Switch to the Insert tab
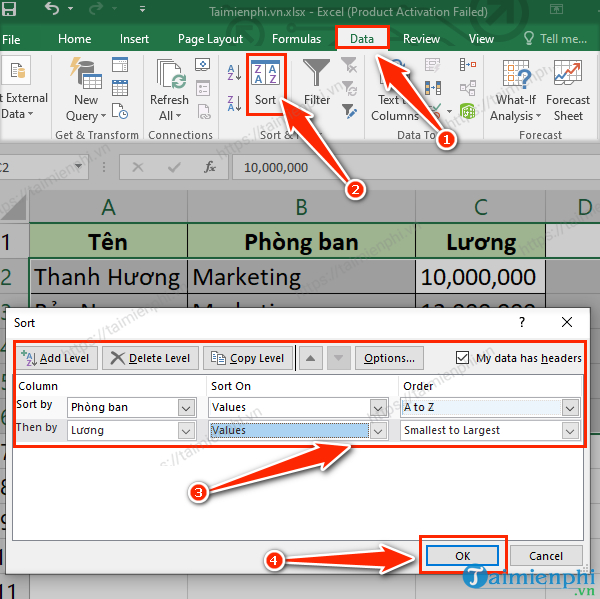 (134, 39)
